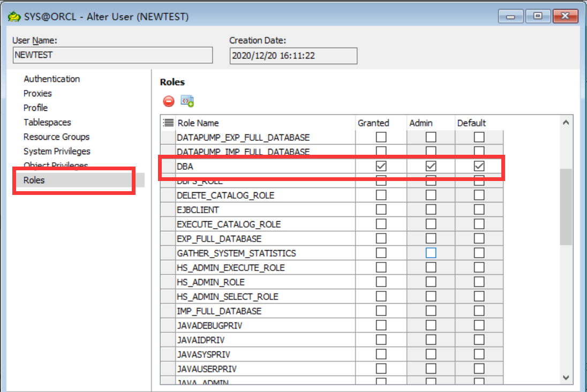Check Admin for JAVASYSPRIV
The height and width of the screenshot is (392, 587).
point(431,354)
